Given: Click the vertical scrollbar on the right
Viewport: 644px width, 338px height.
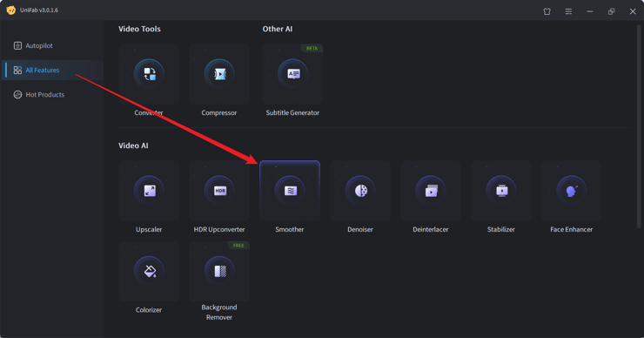Looking at the screenshot, I should pyautogui.click(x=639, y=125).
